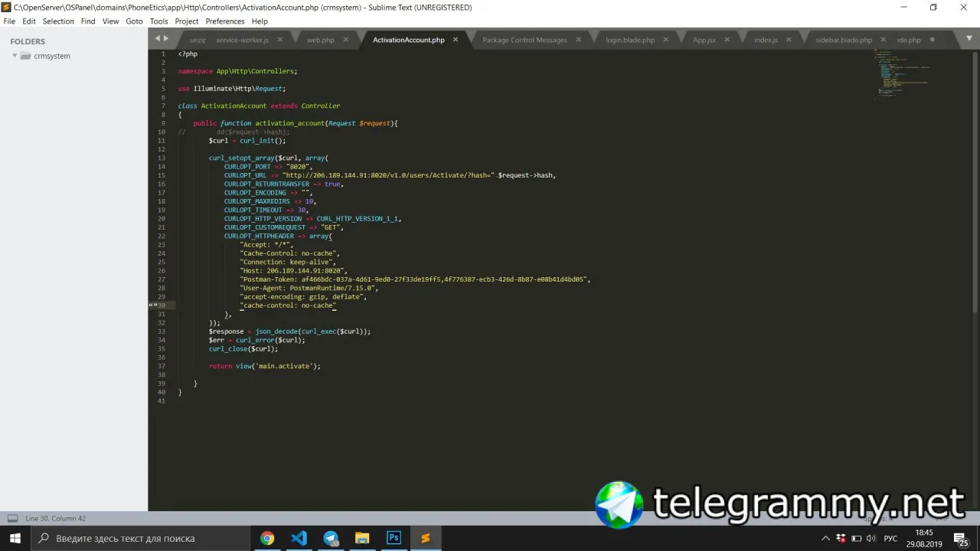This screenshot has width=980, height=551.
Task: Open Google Chrome from the taskbar
Action: pos(267,538)
